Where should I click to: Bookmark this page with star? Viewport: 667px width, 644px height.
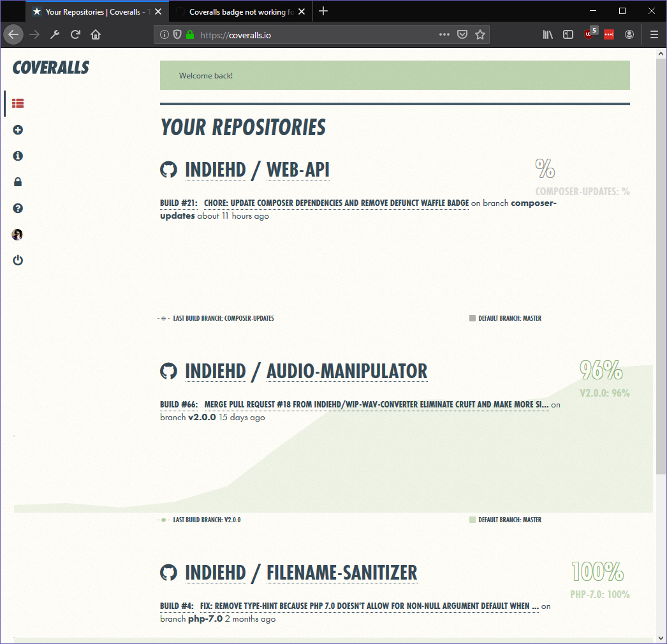pyautogui.click(x=480, y=35)
